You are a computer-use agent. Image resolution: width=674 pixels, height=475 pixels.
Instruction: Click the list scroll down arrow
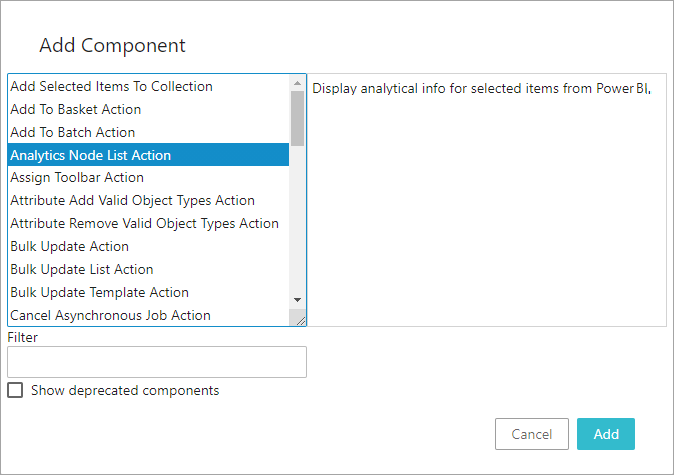click(x=297, y=300)
